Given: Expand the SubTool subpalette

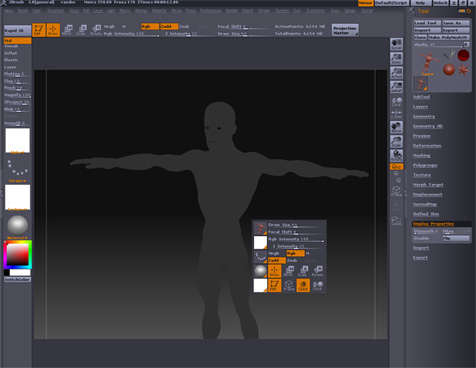Looking at the screenshot, I should [x=421, y=97].
